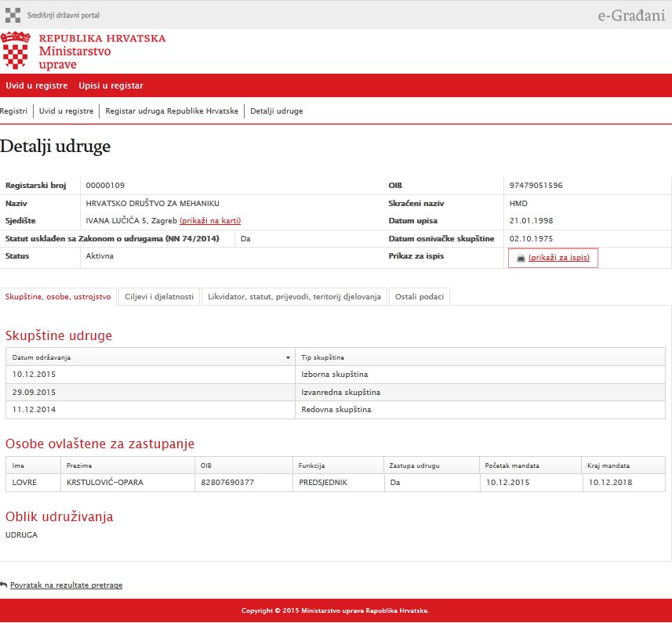This screenshot has height=623, width=672.
Task: Open Likvidator, statut, prijevodi tab
Action: tap(294, 297)
